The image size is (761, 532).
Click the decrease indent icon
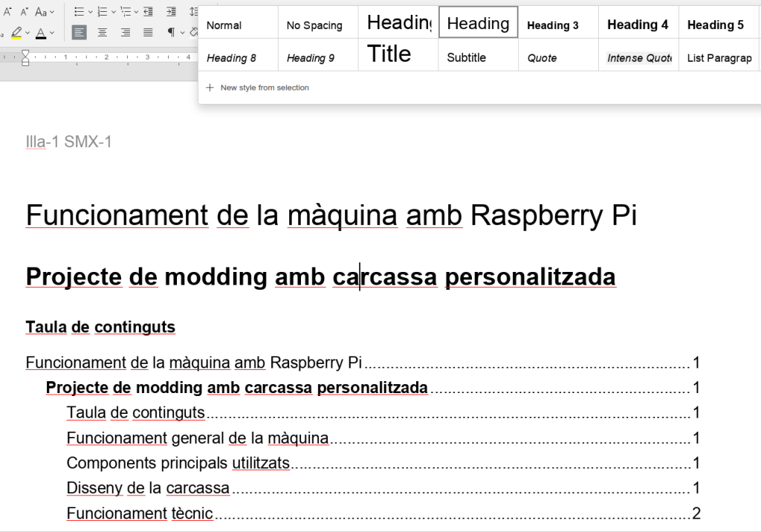coord(148,12)
